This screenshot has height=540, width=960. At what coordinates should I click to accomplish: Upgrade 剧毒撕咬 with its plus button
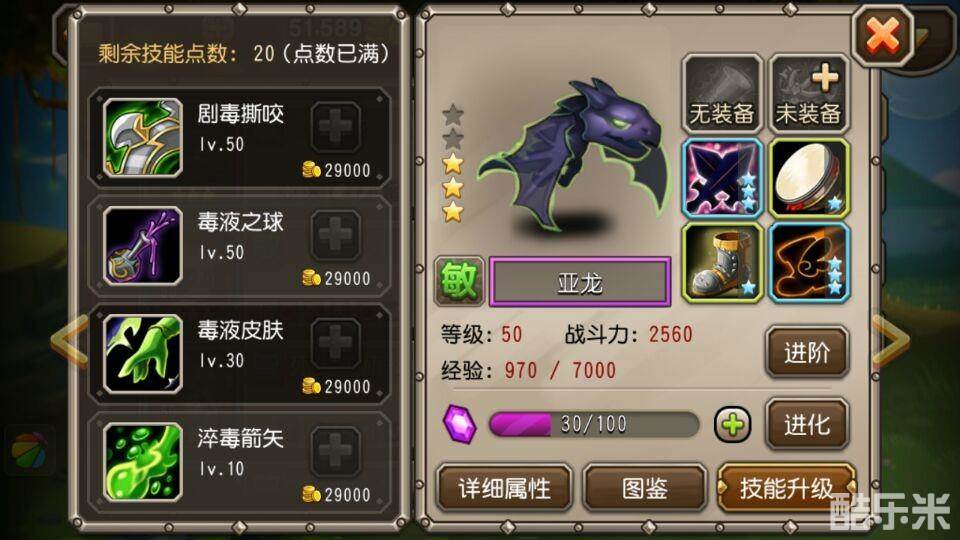pyautogui.click(x=335, y=127)
